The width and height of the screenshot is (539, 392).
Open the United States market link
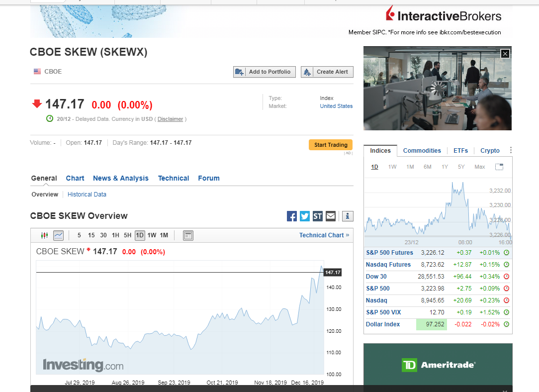point(336,106)
